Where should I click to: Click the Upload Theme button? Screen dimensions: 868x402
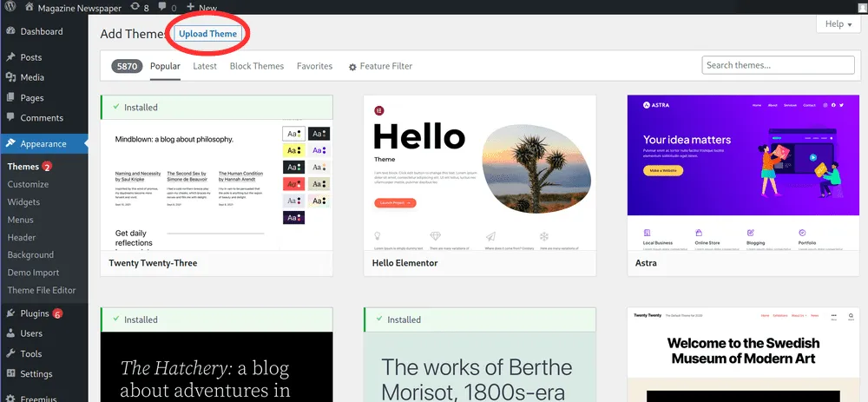pyautogui.click(x=208, y=33)
